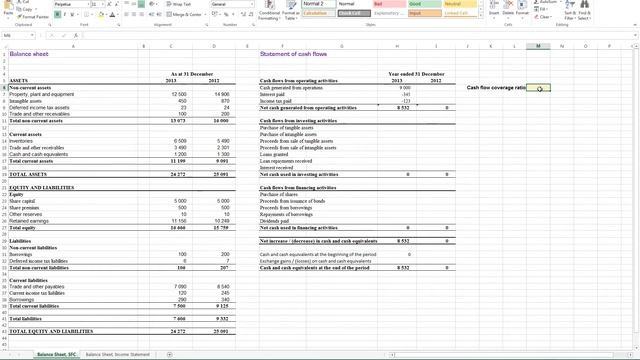This screenshot has height=360, width=640.
Task: Open Sort & Filter menu
Action: click(570, 10)
